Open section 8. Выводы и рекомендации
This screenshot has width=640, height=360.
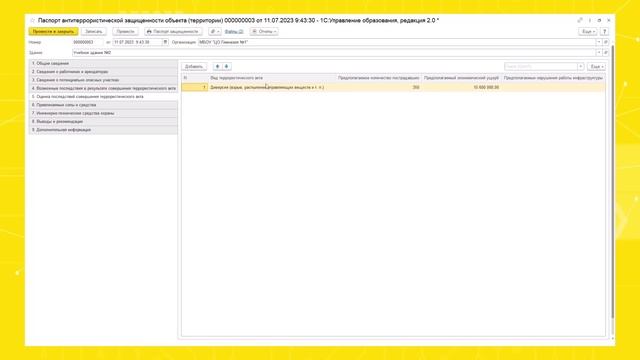point(103,122)
